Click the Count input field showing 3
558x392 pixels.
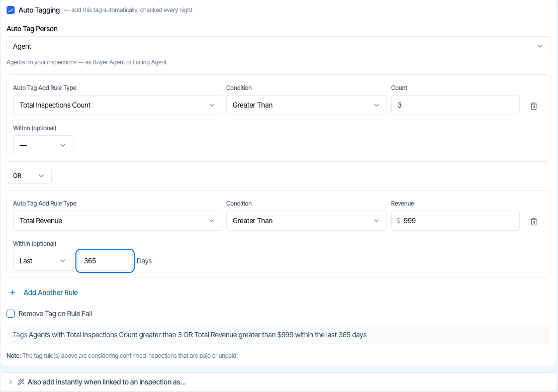(455, 105)
